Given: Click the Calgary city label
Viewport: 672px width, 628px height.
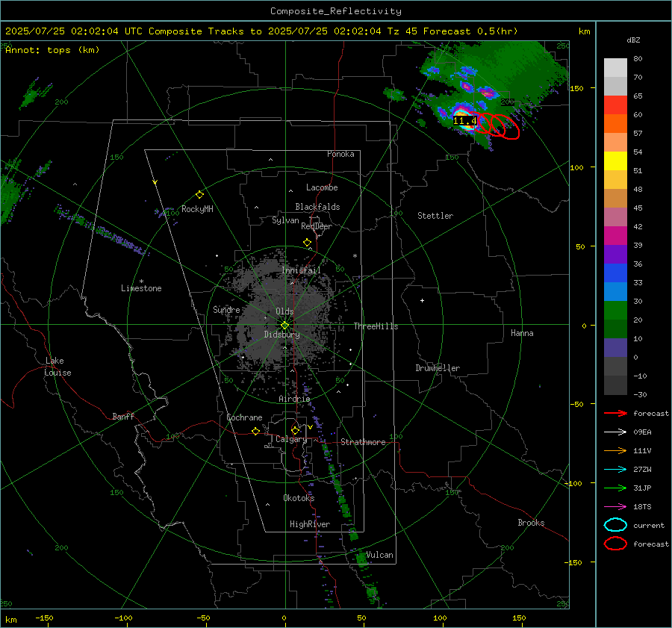Looking at the screenshot, I should [291, 439].
